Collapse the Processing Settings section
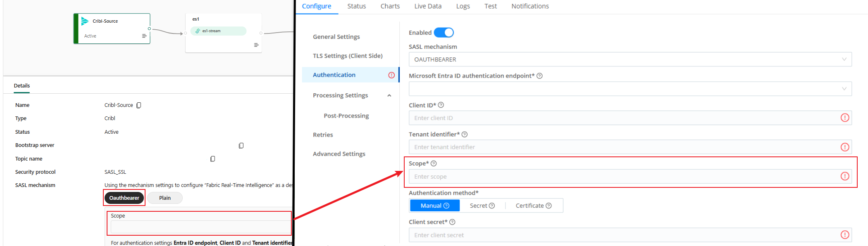Screen dimensions: 868x246 click(x=389, y=96)
